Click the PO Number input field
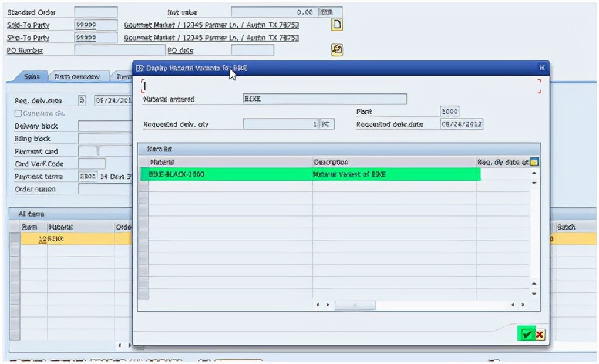599x364 pixels. [103, 50]
